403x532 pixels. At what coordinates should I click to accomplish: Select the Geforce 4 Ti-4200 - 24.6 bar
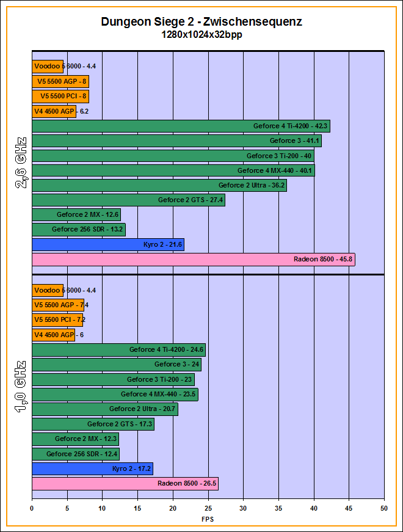click(118, 350)
